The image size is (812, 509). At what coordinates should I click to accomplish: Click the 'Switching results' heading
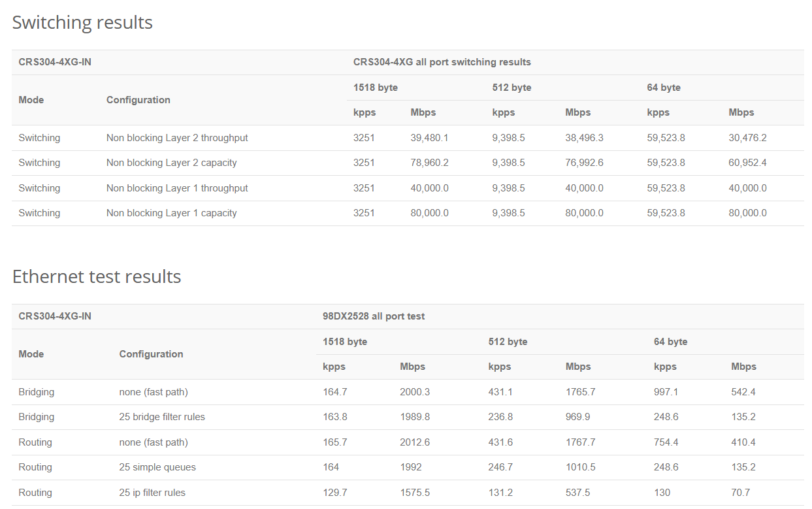82,23
